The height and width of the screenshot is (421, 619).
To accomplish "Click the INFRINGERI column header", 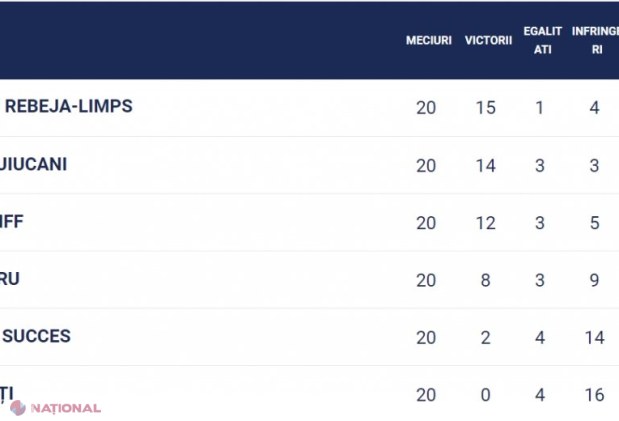I will pos(595,40).
